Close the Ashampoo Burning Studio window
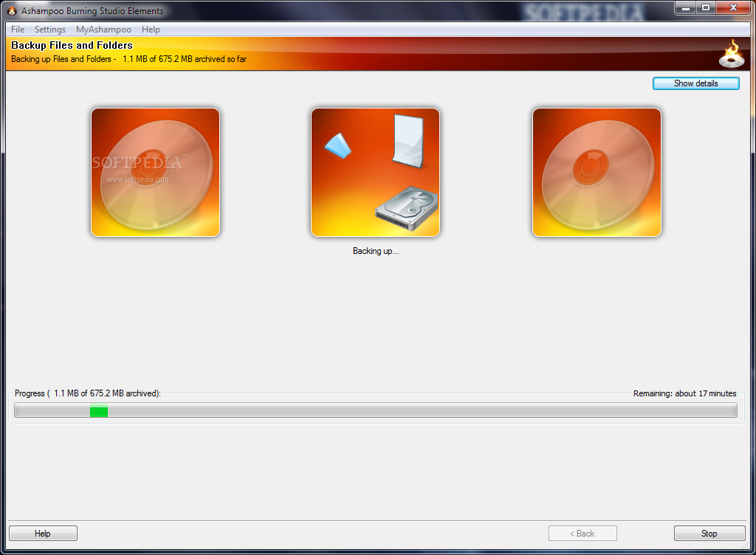The height and width of the screenshot is (555, 756). click(x=734, y=7)
